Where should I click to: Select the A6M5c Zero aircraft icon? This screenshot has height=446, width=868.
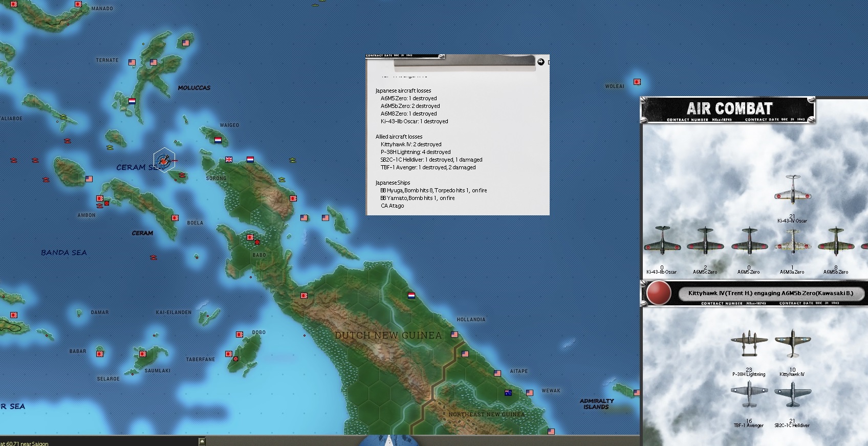705,241
